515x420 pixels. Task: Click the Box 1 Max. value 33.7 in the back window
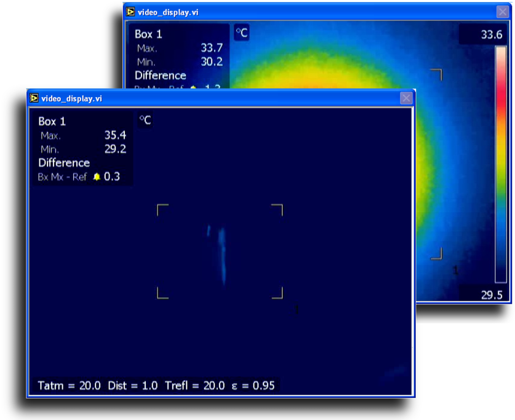pos(212,48)
